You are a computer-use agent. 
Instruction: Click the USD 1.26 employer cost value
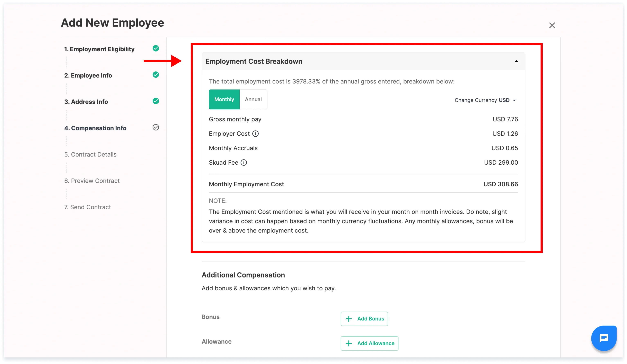coord(505,134)
